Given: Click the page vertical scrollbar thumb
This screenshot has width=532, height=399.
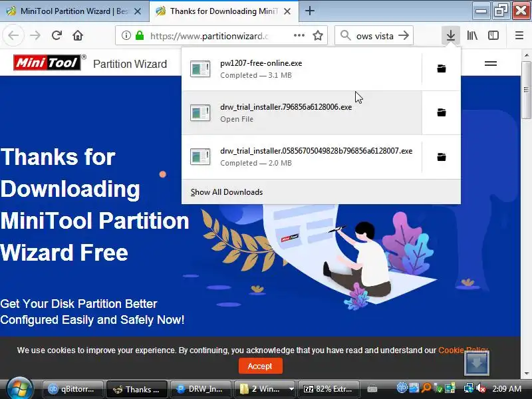Looking at the screenshot, I should [526, 90].
